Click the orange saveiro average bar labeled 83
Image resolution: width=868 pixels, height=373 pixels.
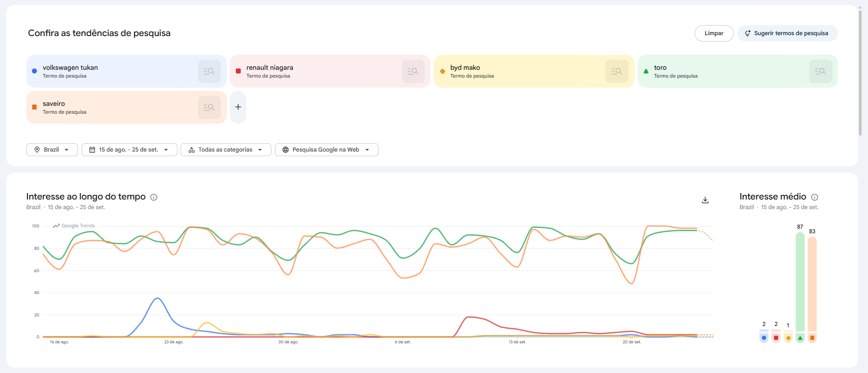pyautogui.click(x=812, y=284)
